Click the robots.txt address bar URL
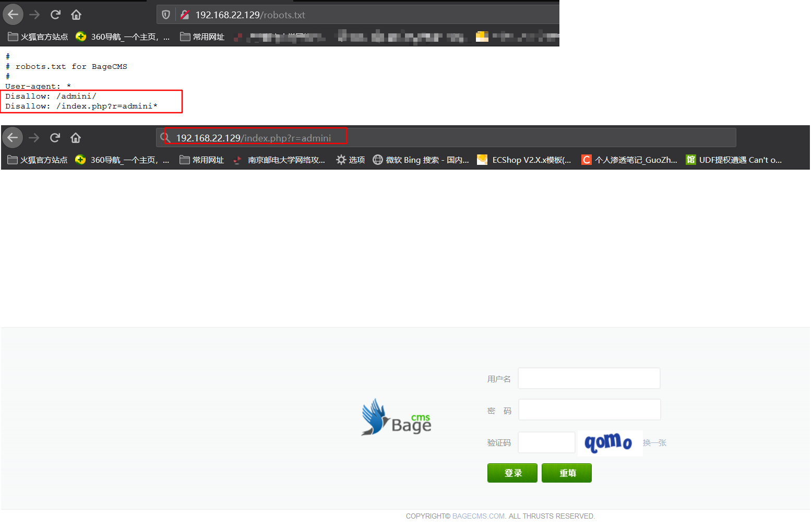Screen dimensions: 812x528 [x=250, y=15]
